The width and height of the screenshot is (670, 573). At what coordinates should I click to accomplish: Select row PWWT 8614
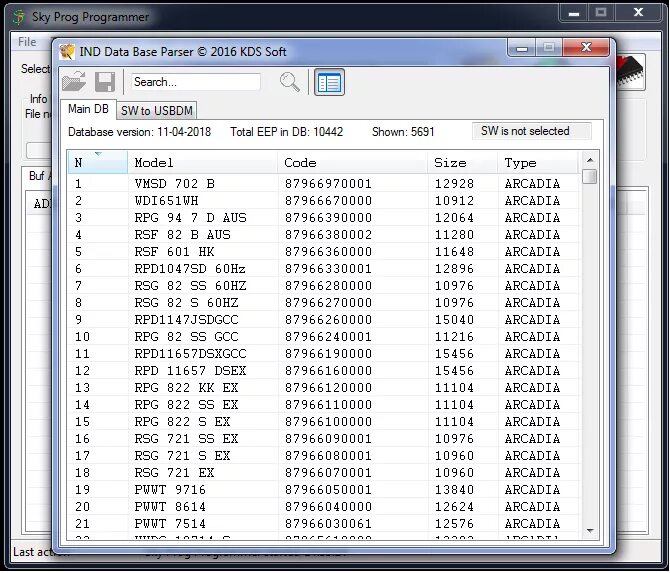(x=323, y=507)
